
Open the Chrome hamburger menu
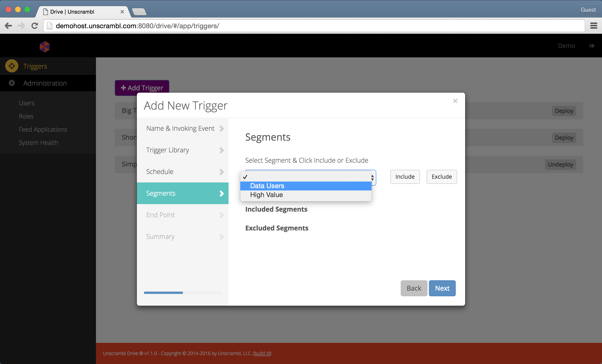(594, 26)
